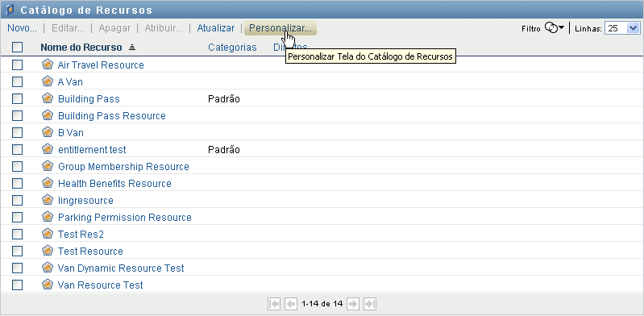
Task: Click the icon beside Building Pass Resource
Action: pyautogui.click(x=48, y=115)
